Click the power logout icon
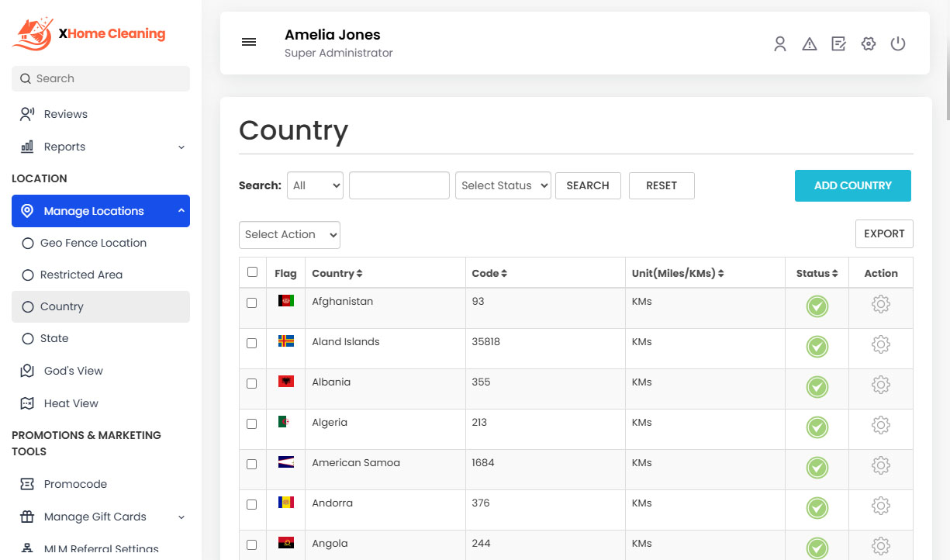Image resolution: width=950 pixels, height=560 pixels. pyautogui.click(x=898, y=44)
